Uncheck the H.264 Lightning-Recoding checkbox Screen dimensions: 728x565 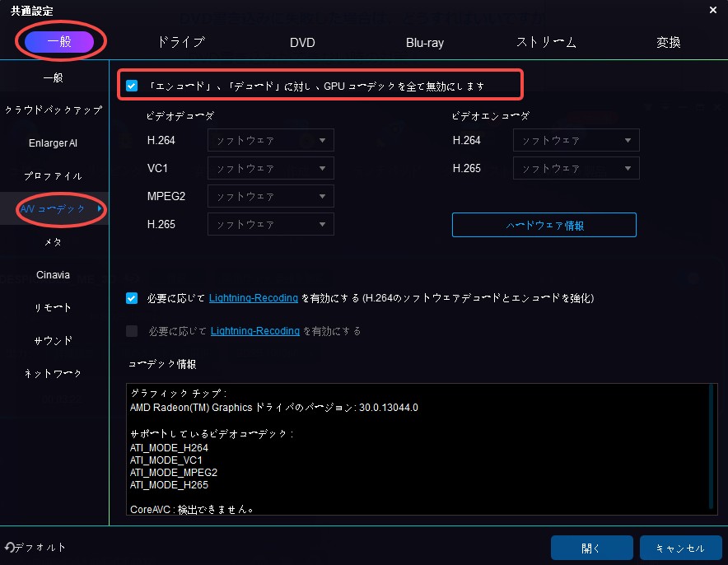tap(132, 298)
